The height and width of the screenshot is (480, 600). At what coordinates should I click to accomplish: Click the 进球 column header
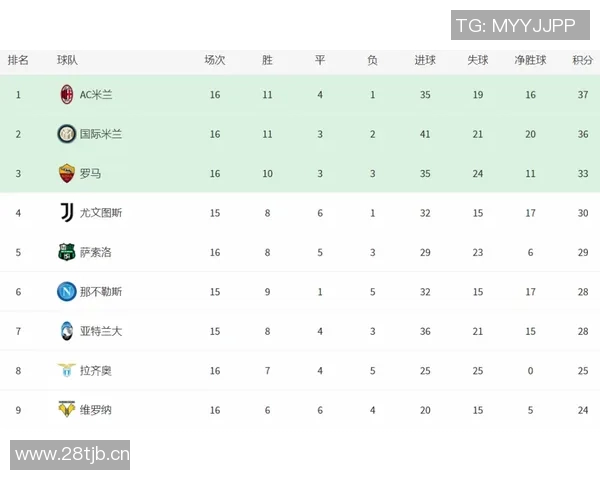[x=425, y=60]
